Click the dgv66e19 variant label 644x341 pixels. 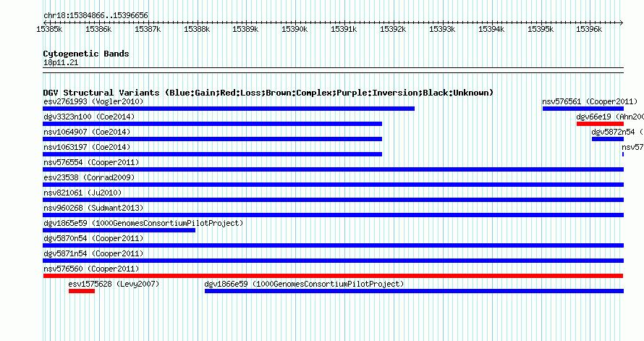[610, 117]
